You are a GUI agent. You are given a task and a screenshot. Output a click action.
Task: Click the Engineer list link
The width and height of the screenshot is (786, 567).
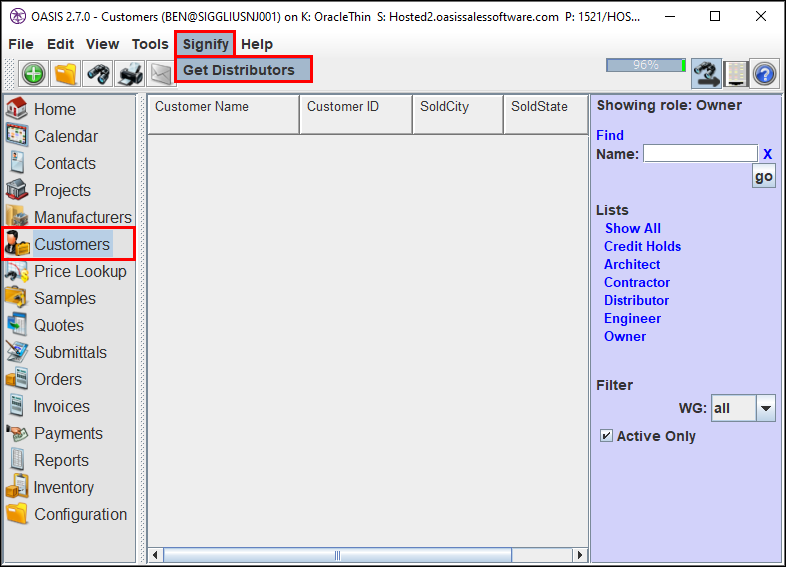(x=632, y=318)
